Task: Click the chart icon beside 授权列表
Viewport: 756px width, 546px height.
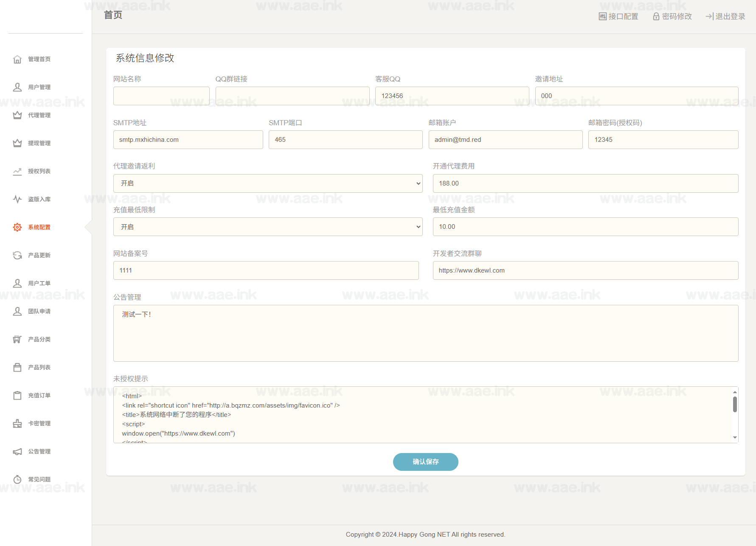Action: click(x=17, y=171)
